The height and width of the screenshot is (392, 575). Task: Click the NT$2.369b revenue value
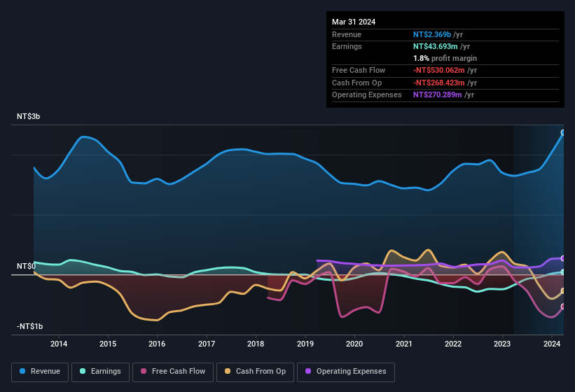pos(432,34)
